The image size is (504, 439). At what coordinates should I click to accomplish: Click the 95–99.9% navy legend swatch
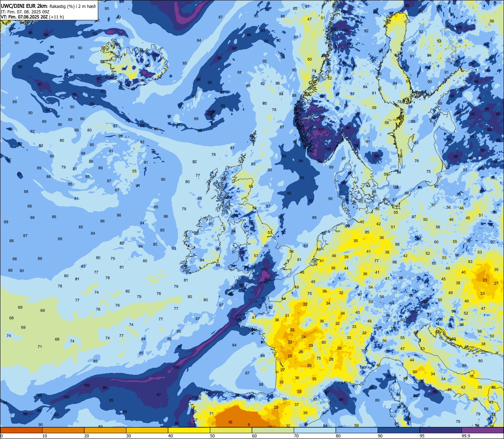click(x=441, y=430)
